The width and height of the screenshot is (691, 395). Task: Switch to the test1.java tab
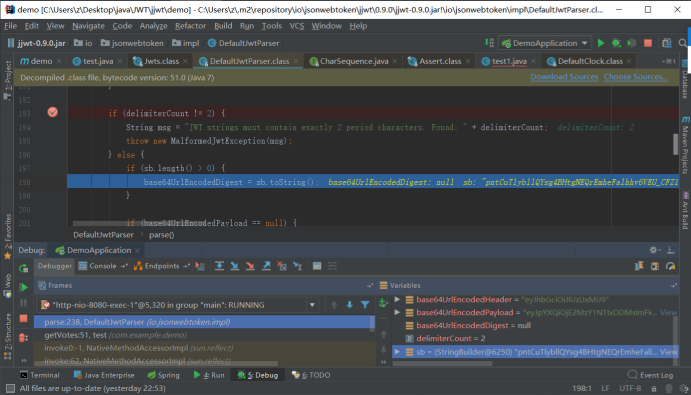coord(509,61)
